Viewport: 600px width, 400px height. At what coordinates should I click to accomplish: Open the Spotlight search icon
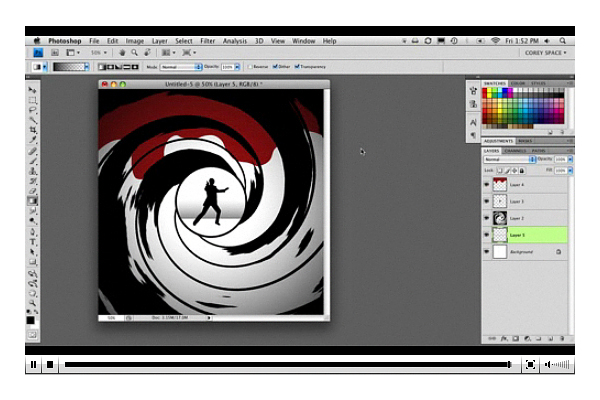click(562, 41)
